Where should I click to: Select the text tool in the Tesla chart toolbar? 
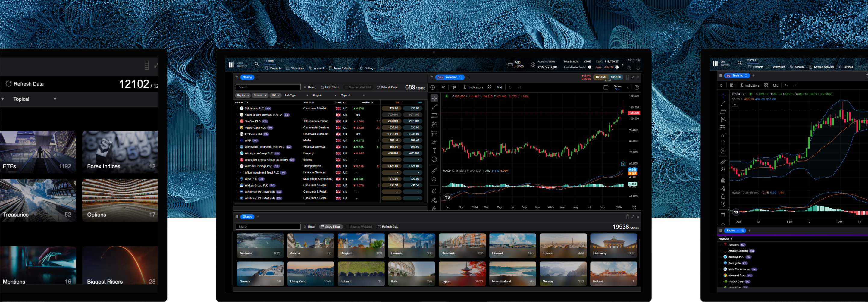pos(723,143)
